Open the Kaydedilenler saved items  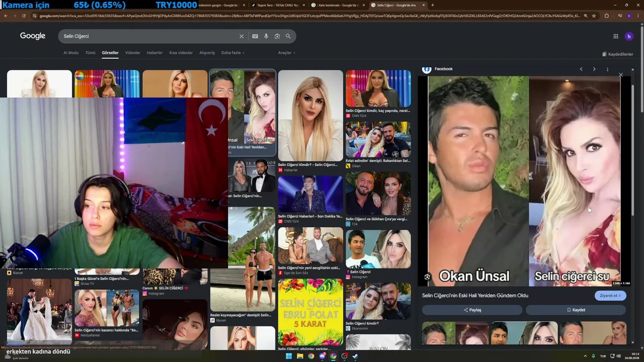[618, 54]
